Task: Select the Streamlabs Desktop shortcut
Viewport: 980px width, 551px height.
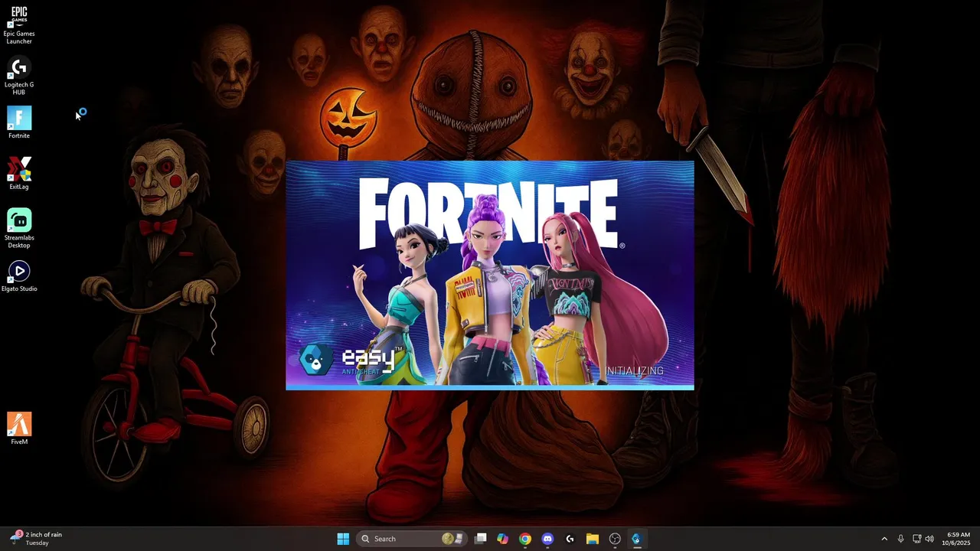Action: click(19, 228)
